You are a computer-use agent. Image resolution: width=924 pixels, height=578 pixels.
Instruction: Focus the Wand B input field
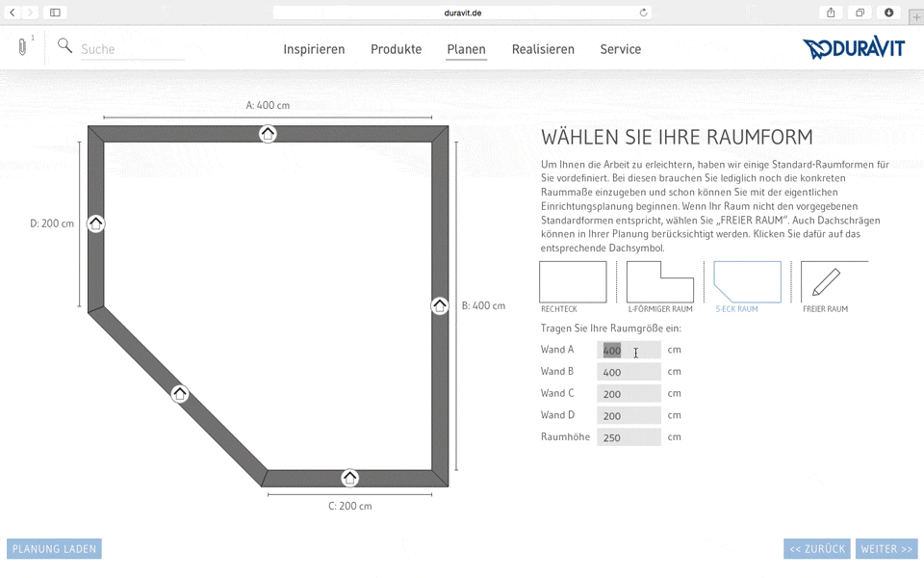(629, 372)
